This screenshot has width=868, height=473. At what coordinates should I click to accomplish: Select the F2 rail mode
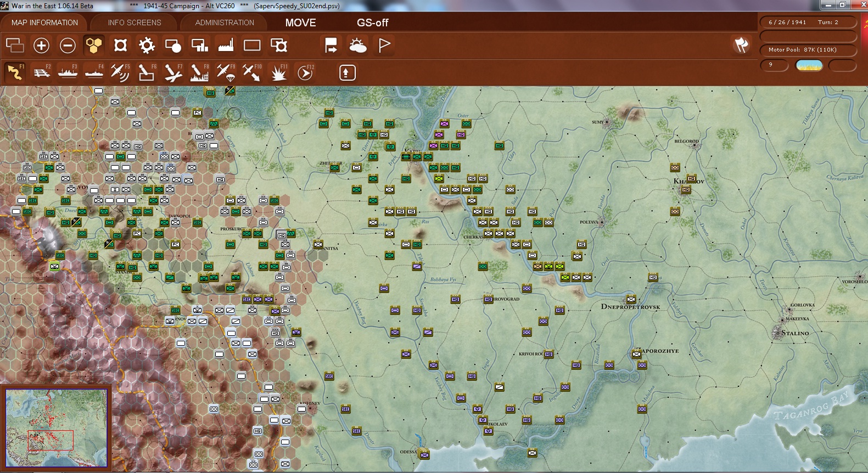click(41, 72)
